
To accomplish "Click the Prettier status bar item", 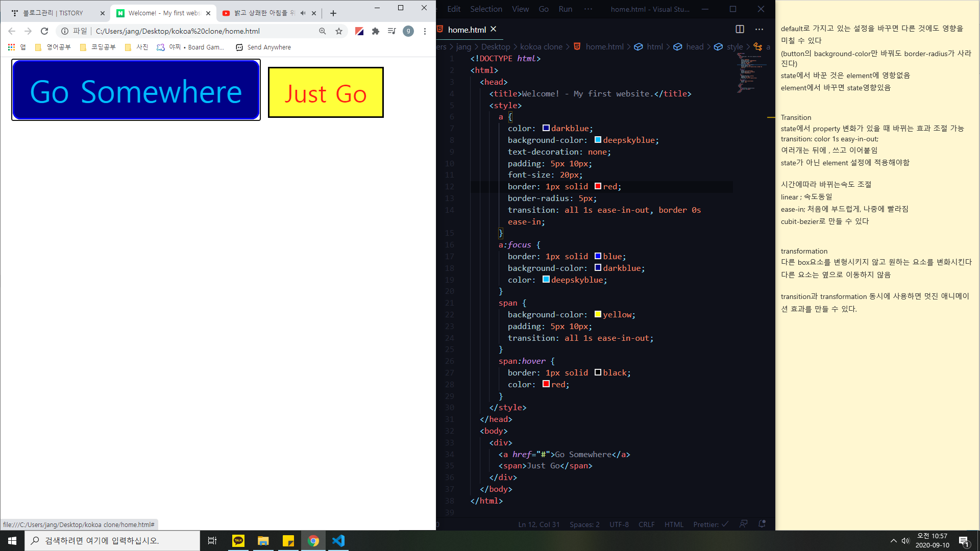I will (x=710, y=524).
